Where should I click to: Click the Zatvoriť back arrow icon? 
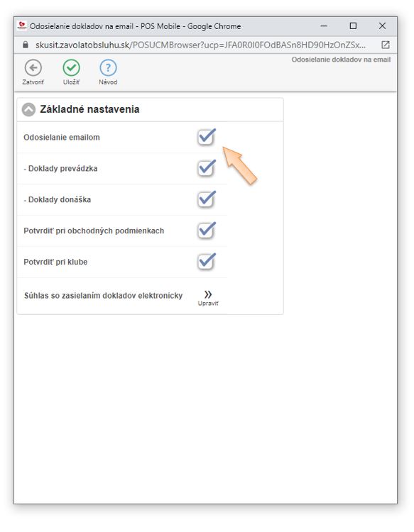(33, 68)
